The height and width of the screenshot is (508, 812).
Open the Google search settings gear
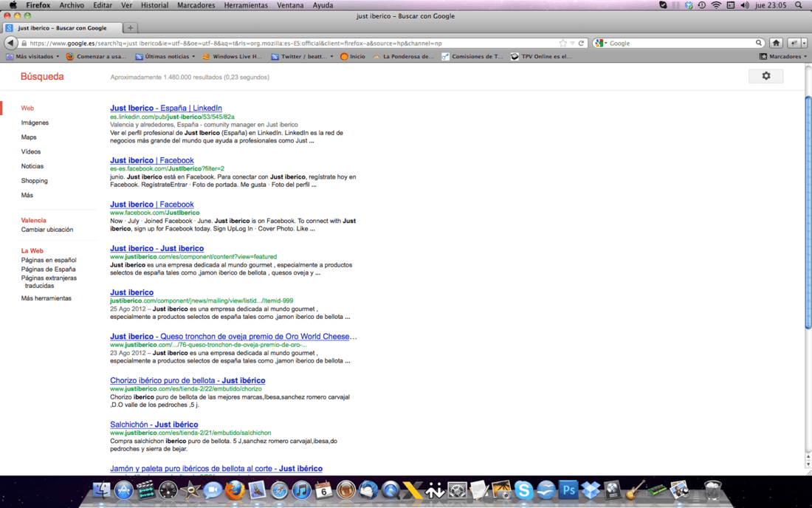point(766,76)
